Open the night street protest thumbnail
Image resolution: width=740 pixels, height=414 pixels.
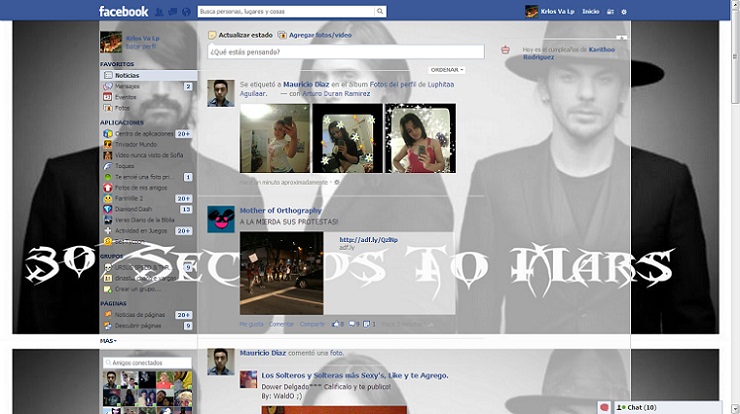click(x=282, y=273)
